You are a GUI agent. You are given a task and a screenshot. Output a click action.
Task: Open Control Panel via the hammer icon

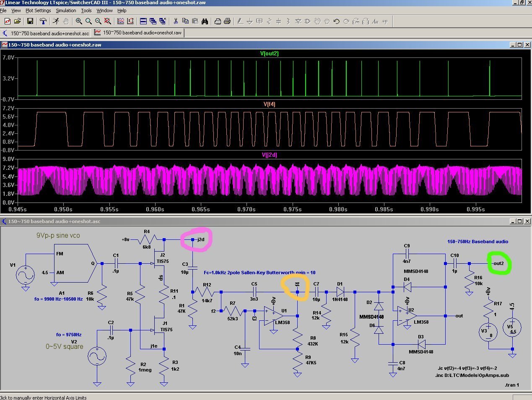pyautogui.click(x=43, y=21)
